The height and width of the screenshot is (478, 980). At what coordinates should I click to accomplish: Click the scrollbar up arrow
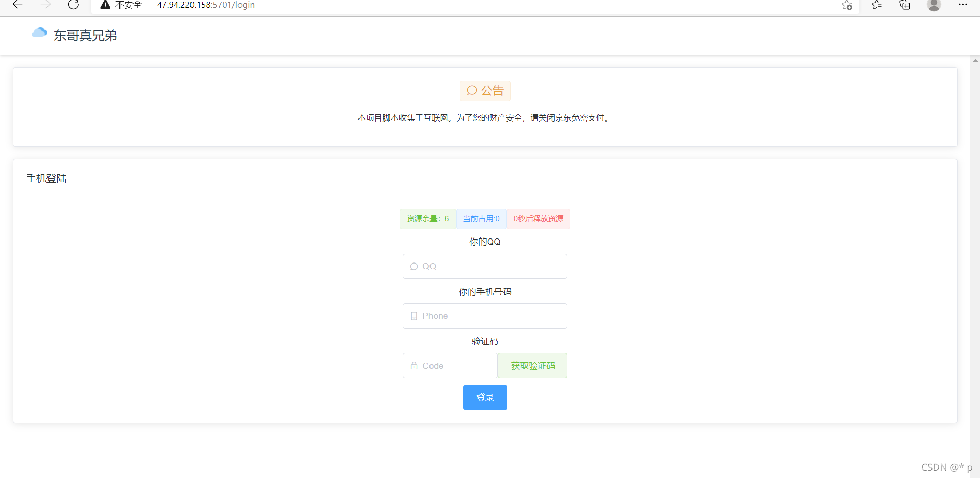[x=975, y=60]
